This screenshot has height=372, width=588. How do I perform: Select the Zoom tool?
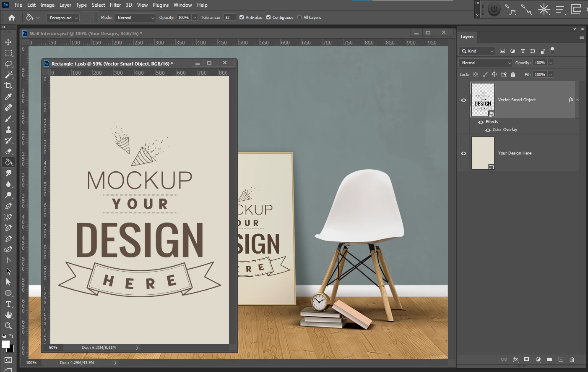pyautogui.click(x=8, y=326)
